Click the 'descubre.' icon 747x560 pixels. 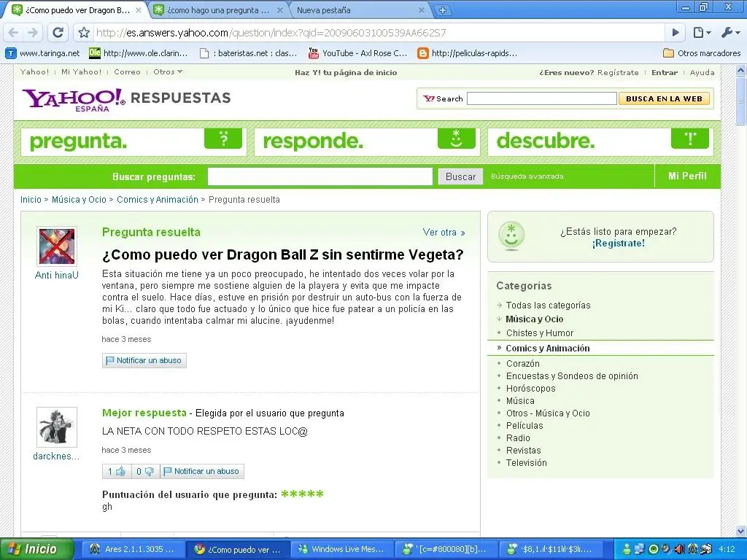[690, 139]
